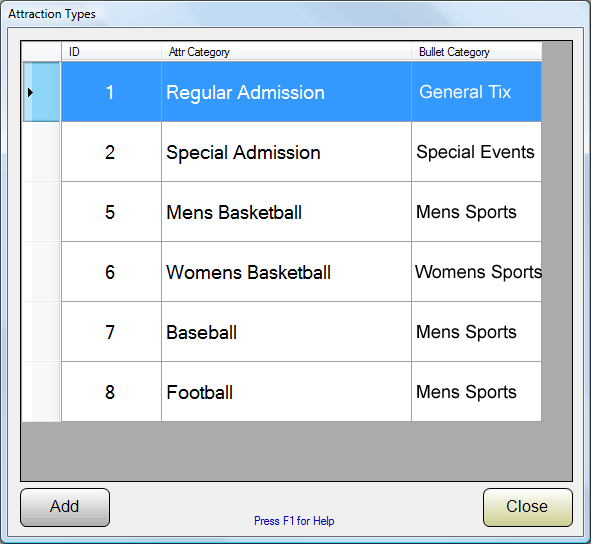Sort by the ID column header
The width and height of the screenshot is (591, 544).
[x=111, y=52]
